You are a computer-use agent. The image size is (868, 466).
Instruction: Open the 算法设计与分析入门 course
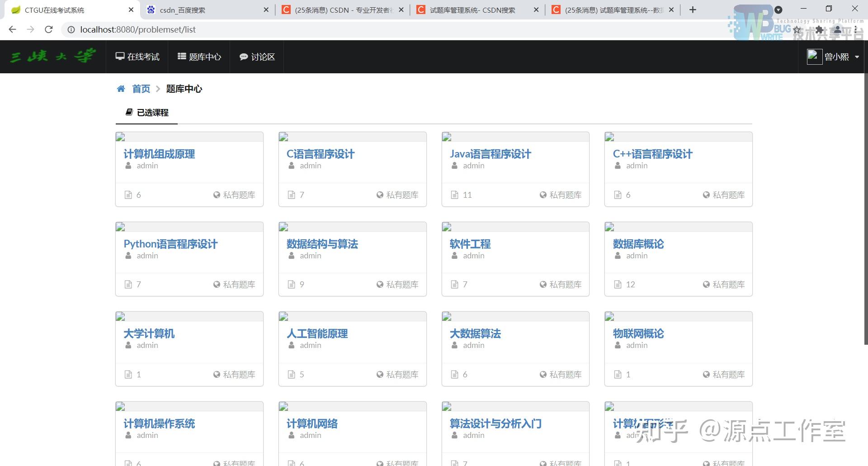[x=495, y=423]
